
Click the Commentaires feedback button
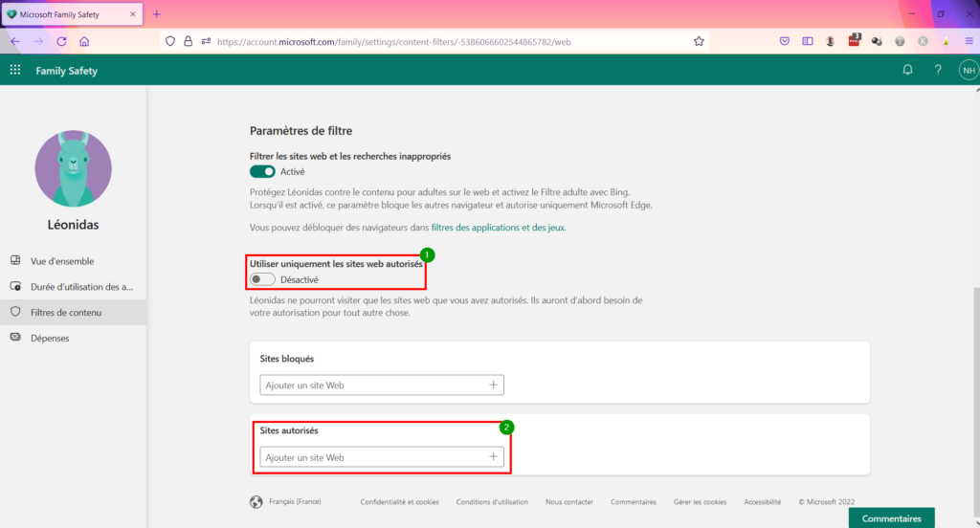pyautogui.click(x=891, y=518)
